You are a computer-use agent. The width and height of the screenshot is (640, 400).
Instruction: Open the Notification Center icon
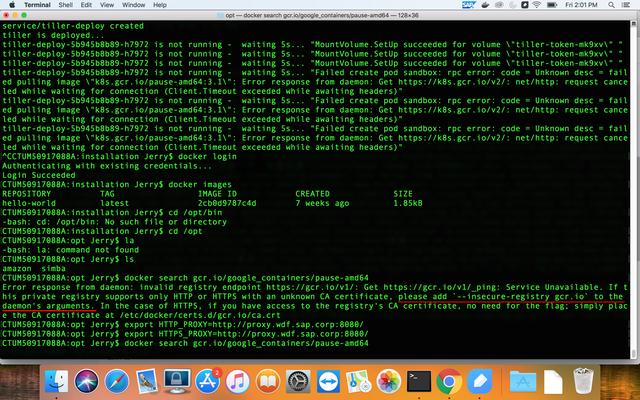coord(626,5)
